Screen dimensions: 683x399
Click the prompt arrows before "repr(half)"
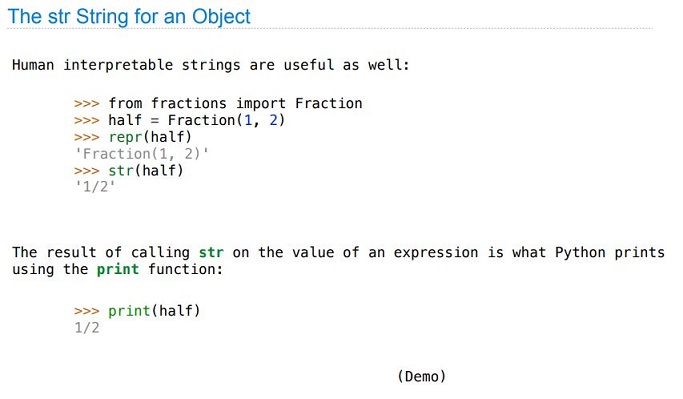coord(87,137)
